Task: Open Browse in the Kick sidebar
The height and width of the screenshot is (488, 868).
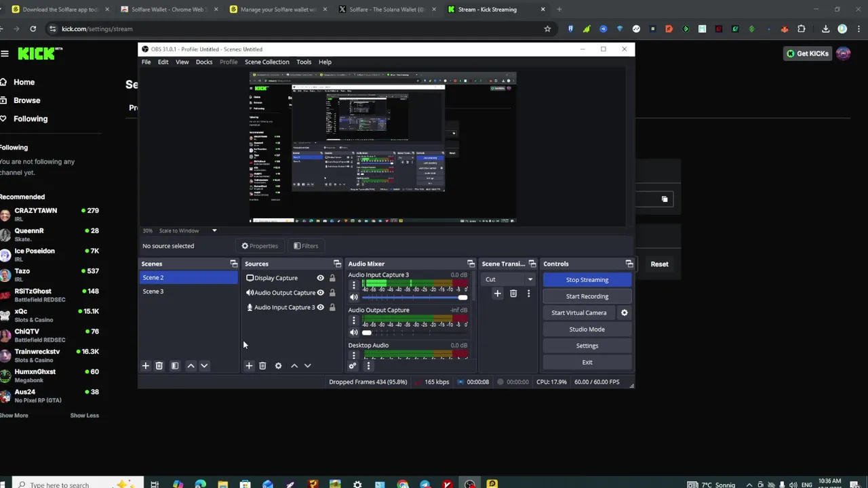Action: 26,100
